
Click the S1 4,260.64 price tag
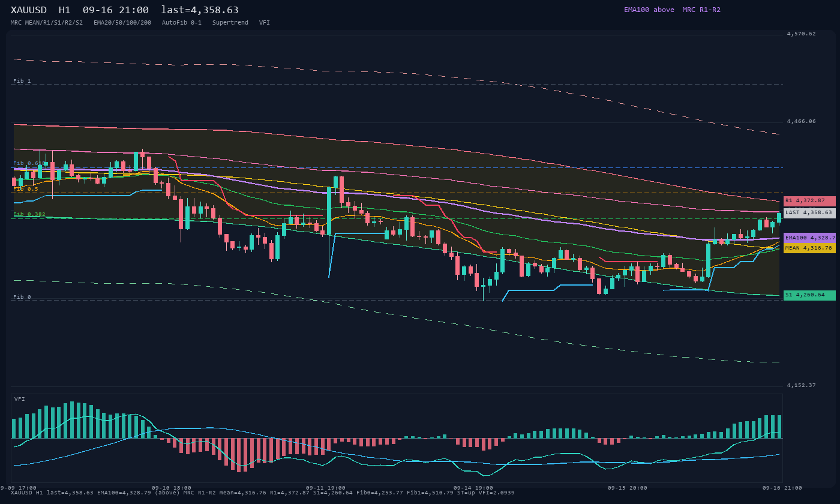[x=809, y=295]
